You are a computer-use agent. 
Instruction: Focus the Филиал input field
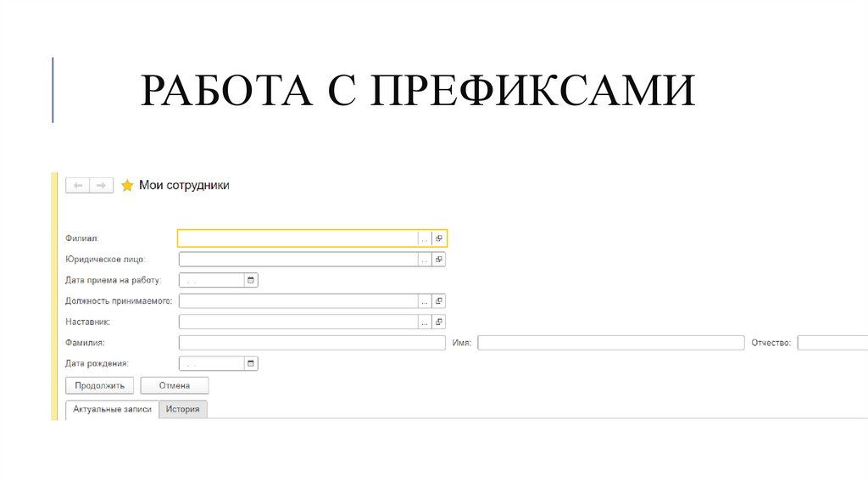[x=298, y=238]
